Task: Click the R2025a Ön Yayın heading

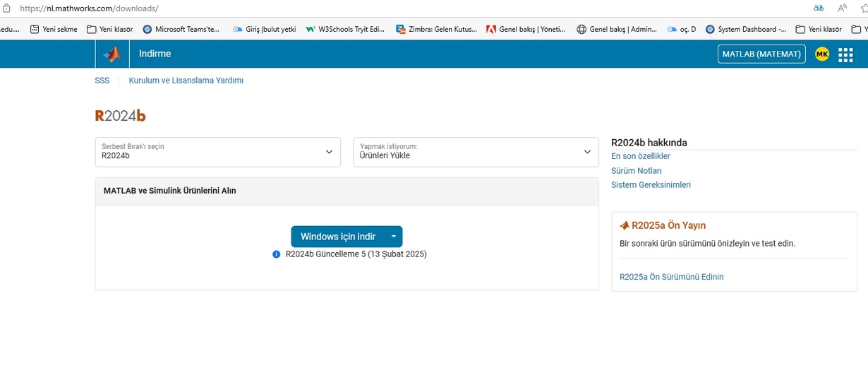Action: [668, 225]
